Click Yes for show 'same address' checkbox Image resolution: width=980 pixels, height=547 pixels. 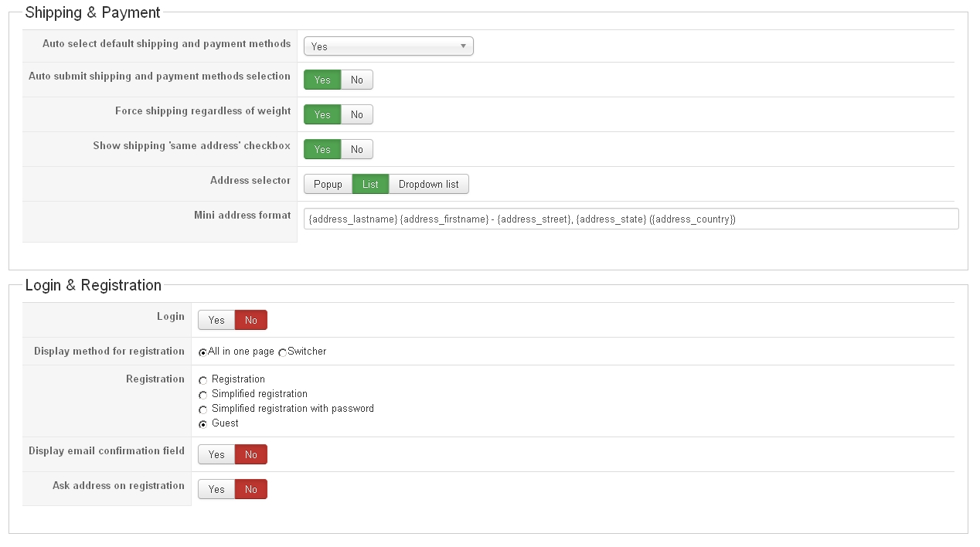pyautogui.click(x=322, y=150)
